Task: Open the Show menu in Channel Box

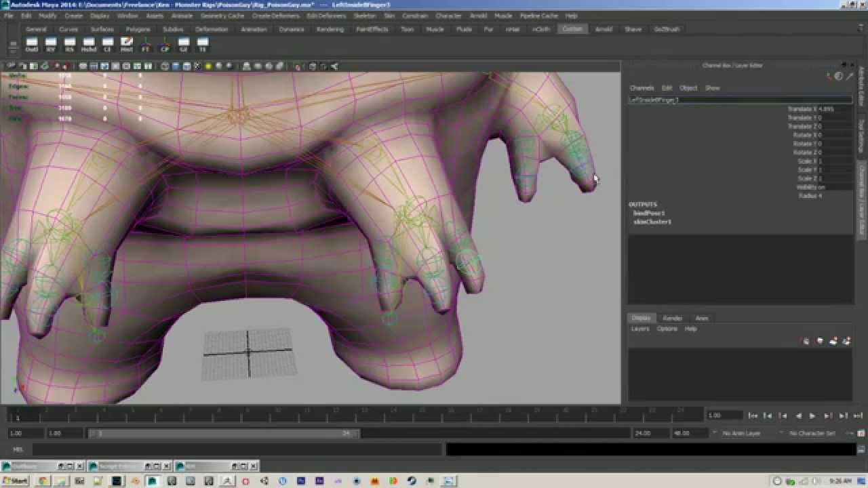Action: coord(712,88)
